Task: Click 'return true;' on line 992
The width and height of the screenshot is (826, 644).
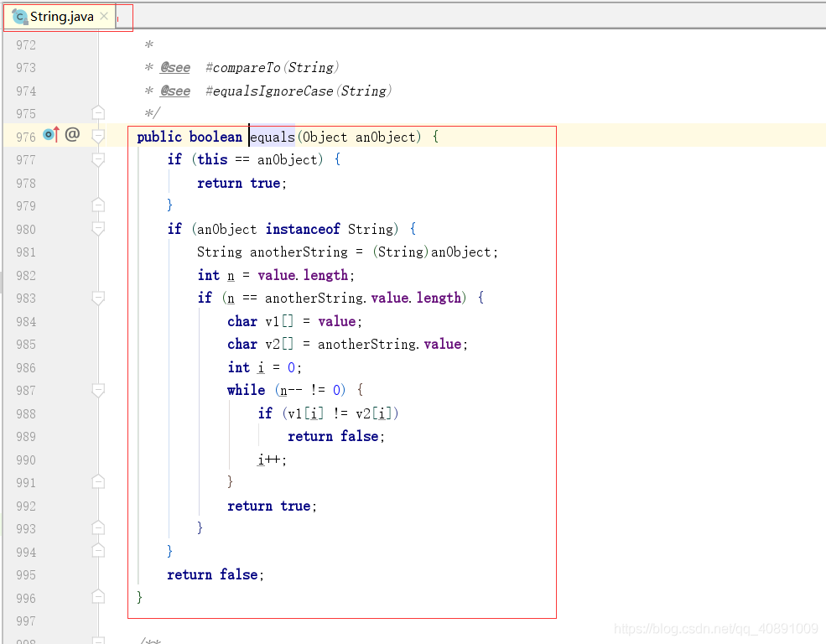Action: [x=272, y=506]
